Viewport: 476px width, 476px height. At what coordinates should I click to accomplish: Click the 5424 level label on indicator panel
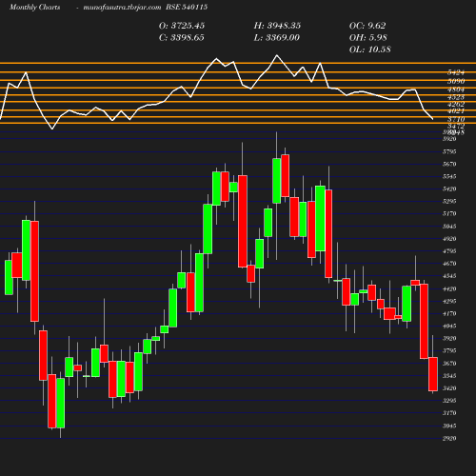[x=456, y=72]
